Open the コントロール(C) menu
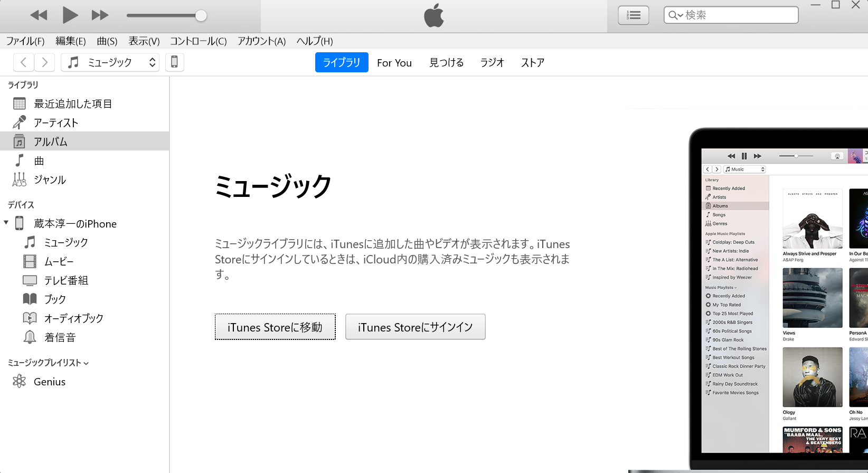 point(199,41)
